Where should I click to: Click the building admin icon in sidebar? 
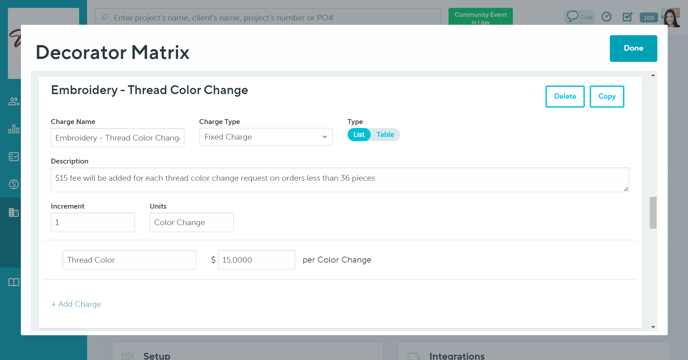click(14, 212)
